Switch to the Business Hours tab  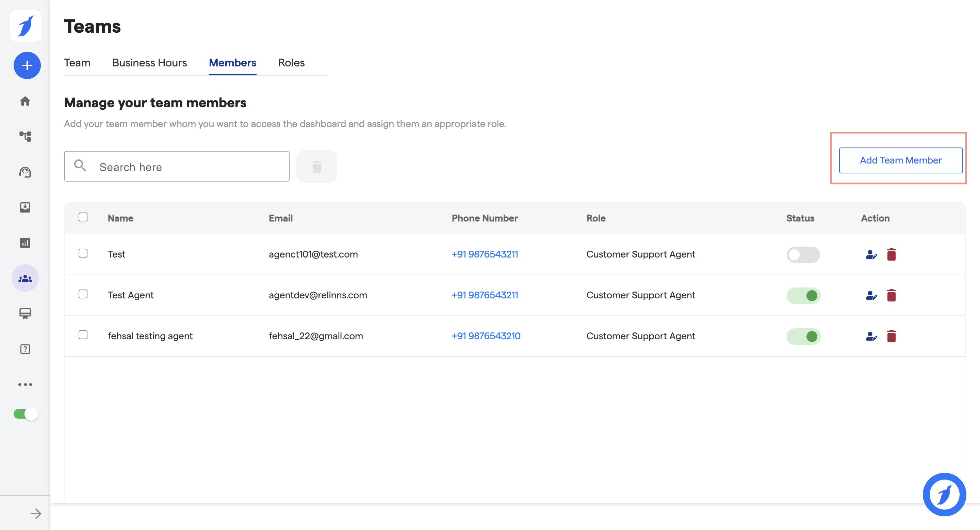click(x=149, y=63)
